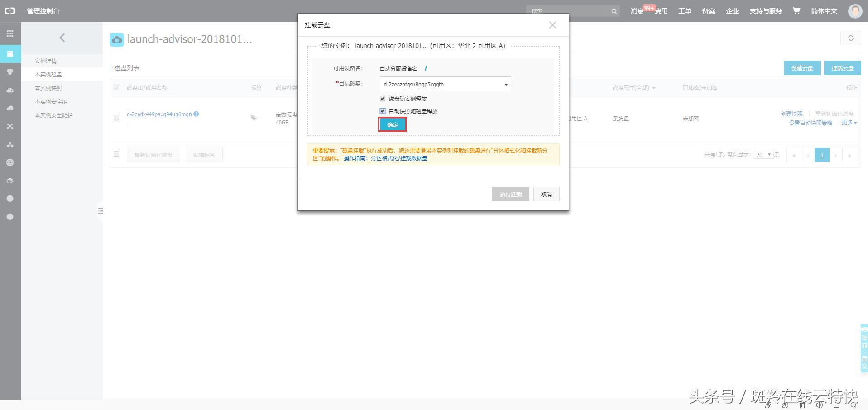Click the highlighted 确定 button
The height and width of the screenshot is (410, 868).
point(392,124)
